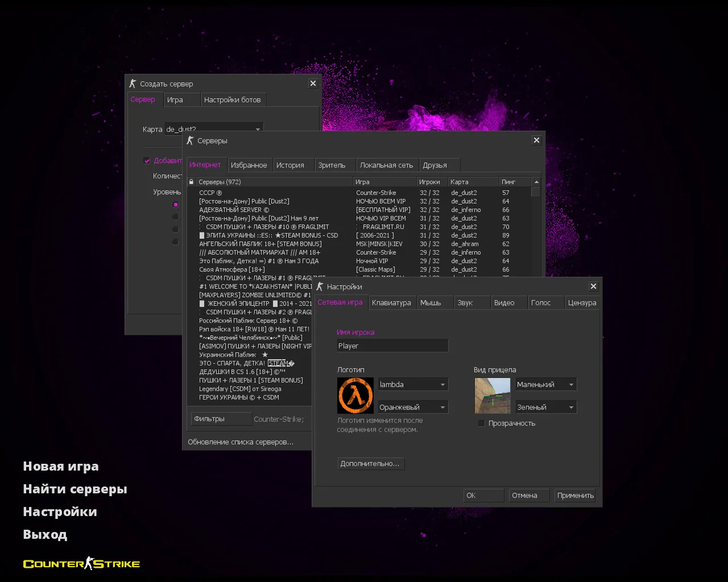728x582 pixels.
Task: Open the lambda logo type dropdown
Action: pos(413,385)
